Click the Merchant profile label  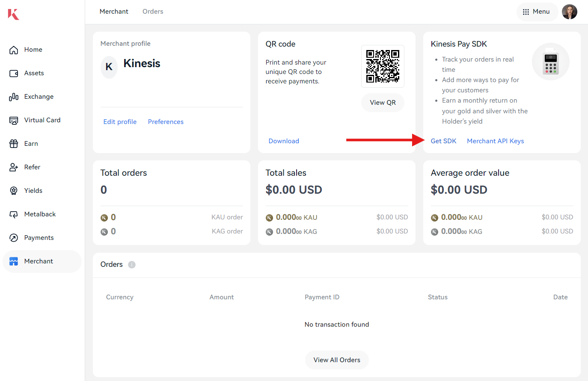(x=125, y=44)
